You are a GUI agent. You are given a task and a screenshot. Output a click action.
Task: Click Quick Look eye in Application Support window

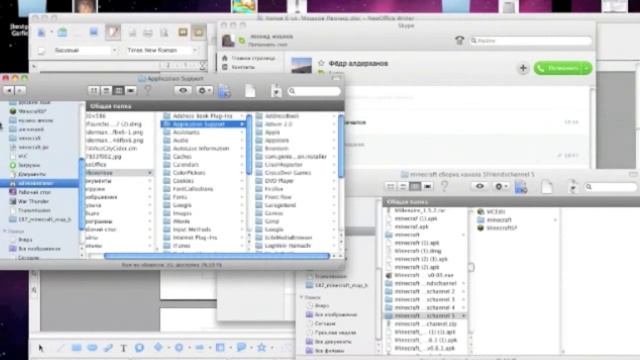coord(183,91)
